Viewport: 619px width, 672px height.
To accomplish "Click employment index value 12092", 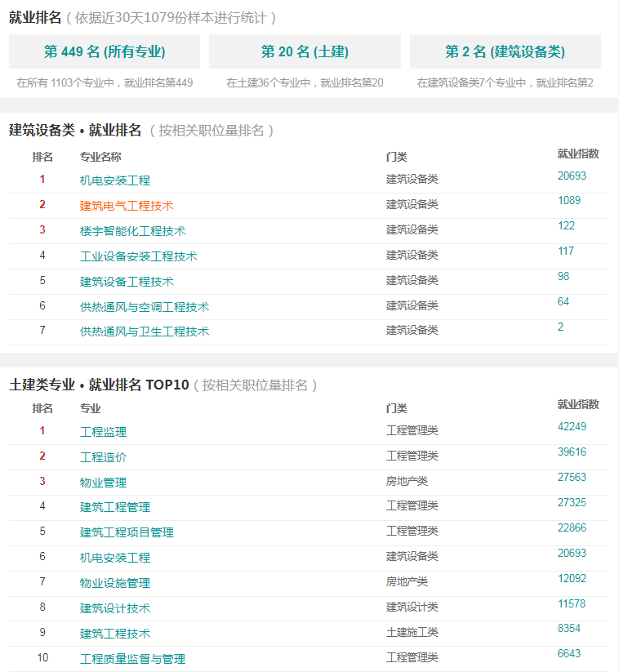I will click(572, 578).
